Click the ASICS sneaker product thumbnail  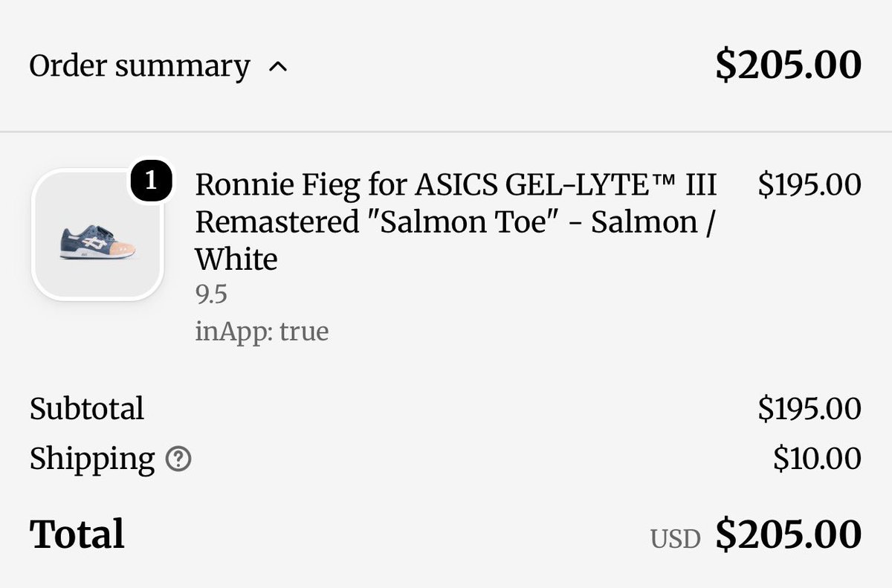pos(97,236)
